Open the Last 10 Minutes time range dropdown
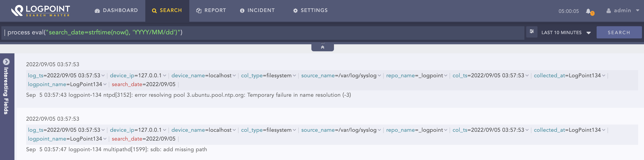644x160 pixels. (566, 33)
